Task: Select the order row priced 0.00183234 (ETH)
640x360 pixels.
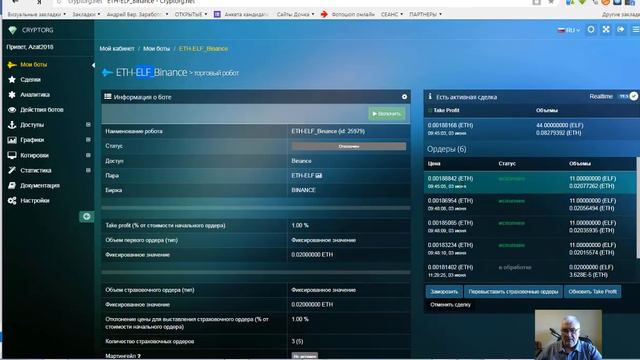Action: tap(529, 249)
